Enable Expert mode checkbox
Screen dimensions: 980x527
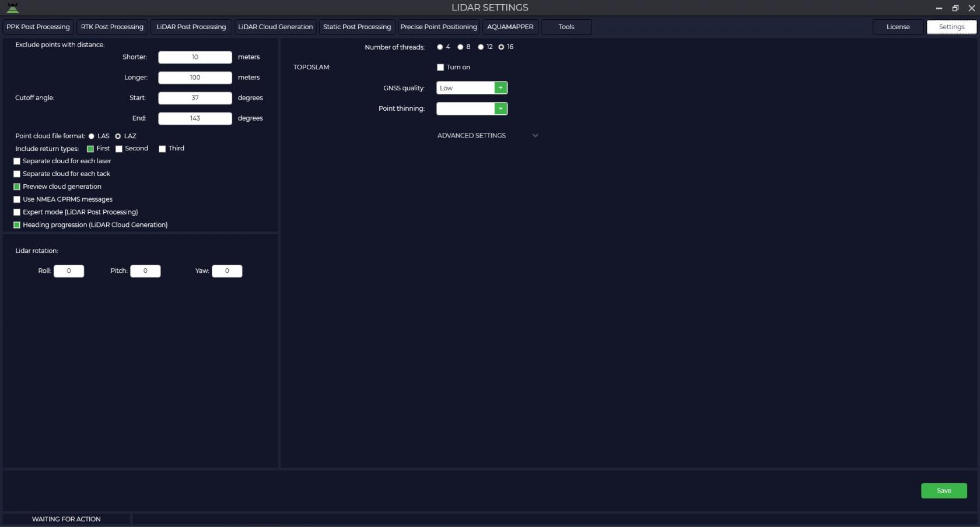(17, 212)
